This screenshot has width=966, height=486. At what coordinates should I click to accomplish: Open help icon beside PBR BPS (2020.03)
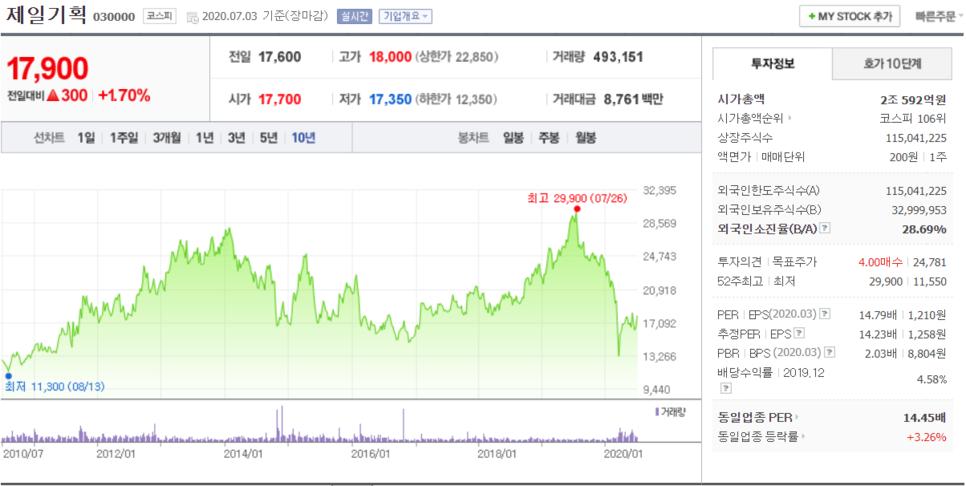tap(830, 353)
